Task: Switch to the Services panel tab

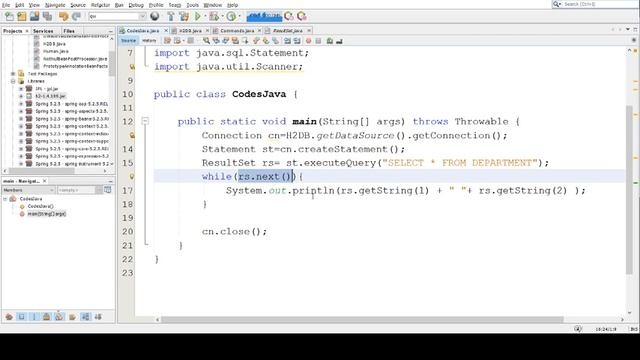Action: click(43, 31)
